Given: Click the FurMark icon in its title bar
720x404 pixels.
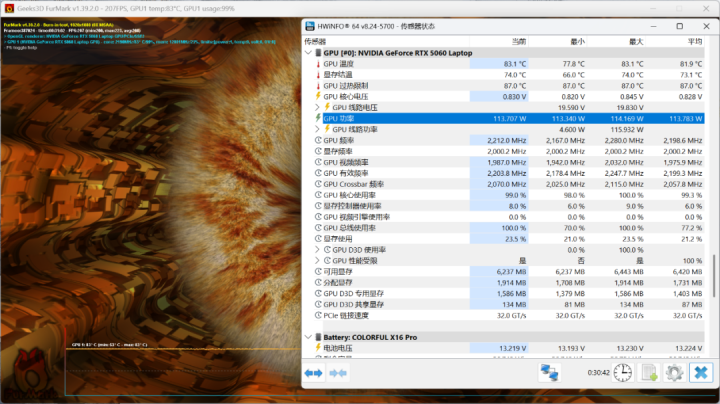Looking at the screenshot, I should tap(9, 8).
